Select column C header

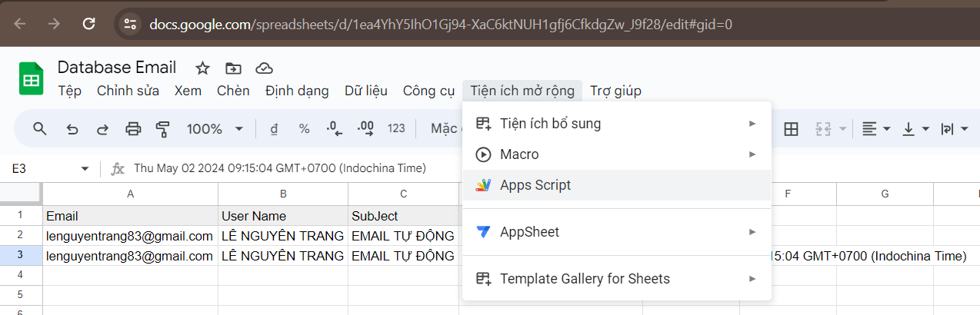coord(403,194)
